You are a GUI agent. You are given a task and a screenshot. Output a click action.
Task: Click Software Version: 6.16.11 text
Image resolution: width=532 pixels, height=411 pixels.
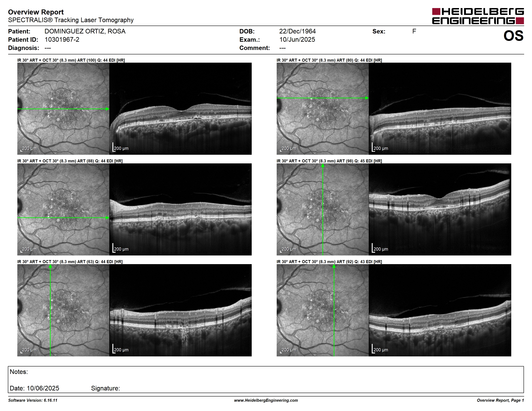coord(33,400)
